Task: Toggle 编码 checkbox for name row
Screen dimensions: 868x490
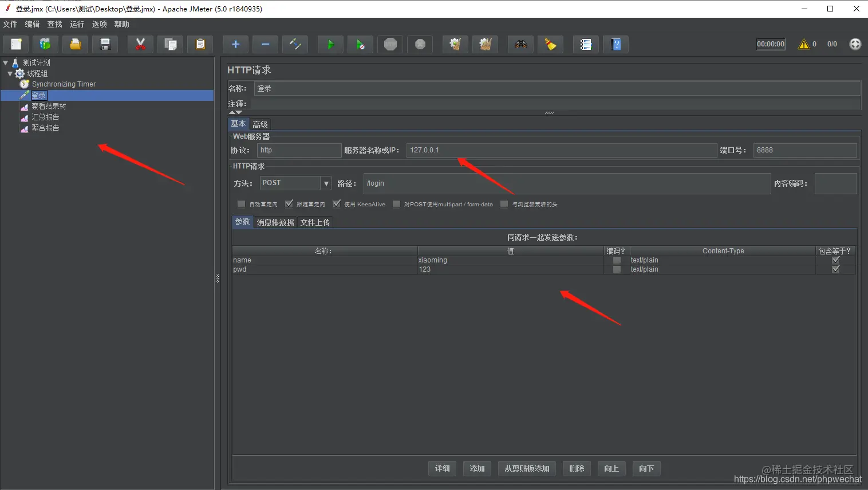Action: [617, 260]
